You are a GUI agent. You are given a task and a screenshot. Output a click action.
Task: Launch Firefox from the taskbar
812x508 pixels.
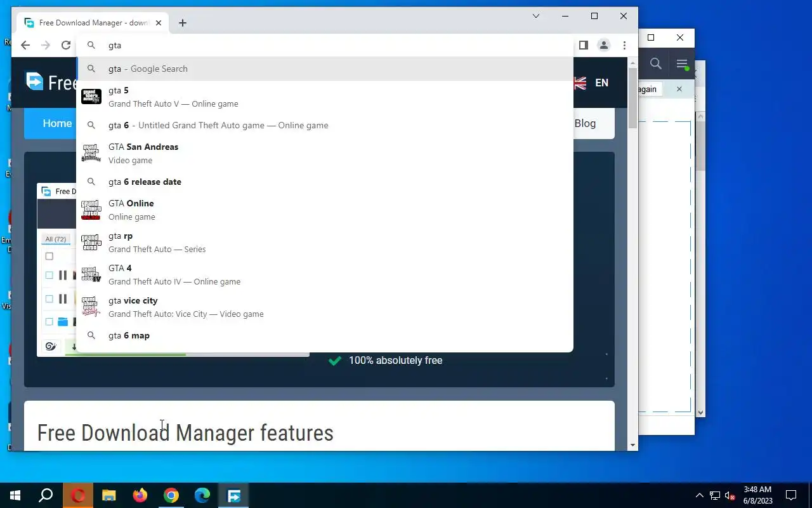[x=140, y=495]
